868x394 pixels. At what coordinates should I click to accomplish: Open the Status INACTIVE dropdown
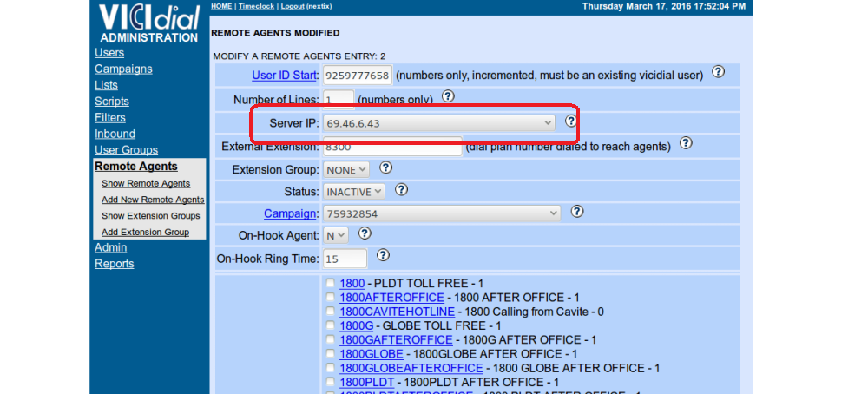pos(354,192)
